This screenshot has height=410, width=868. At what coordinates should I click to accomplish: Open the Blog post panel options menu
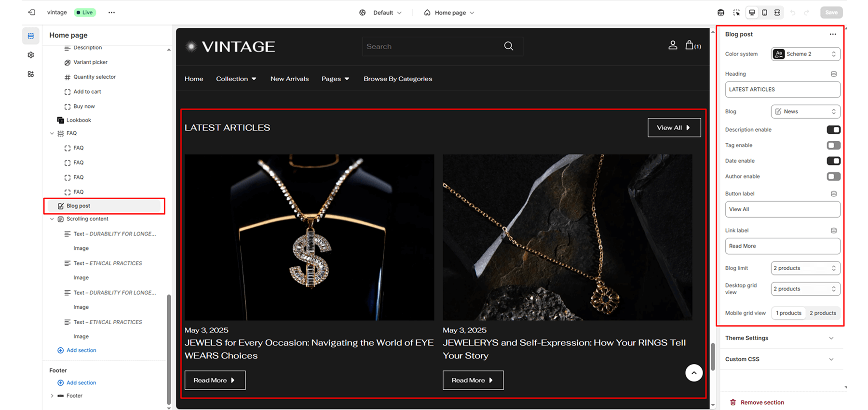click(833, 34)
